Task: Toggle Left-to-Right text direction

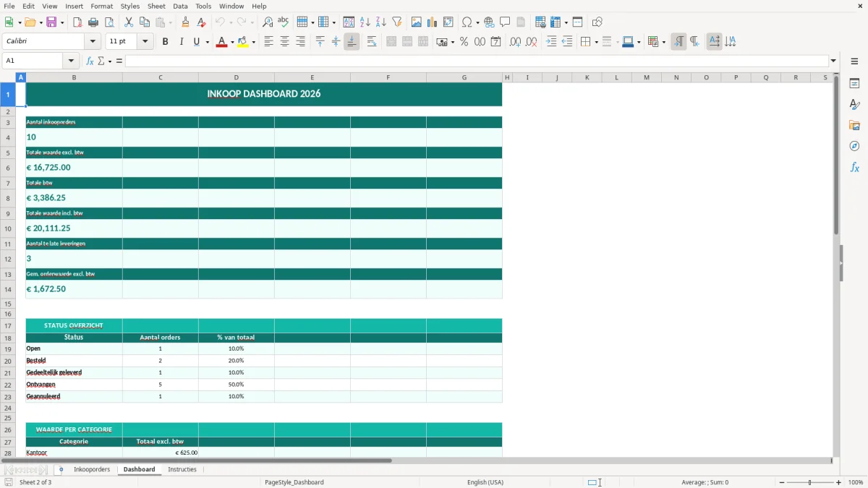Action: pyautogui.click(x=678, y=42)
